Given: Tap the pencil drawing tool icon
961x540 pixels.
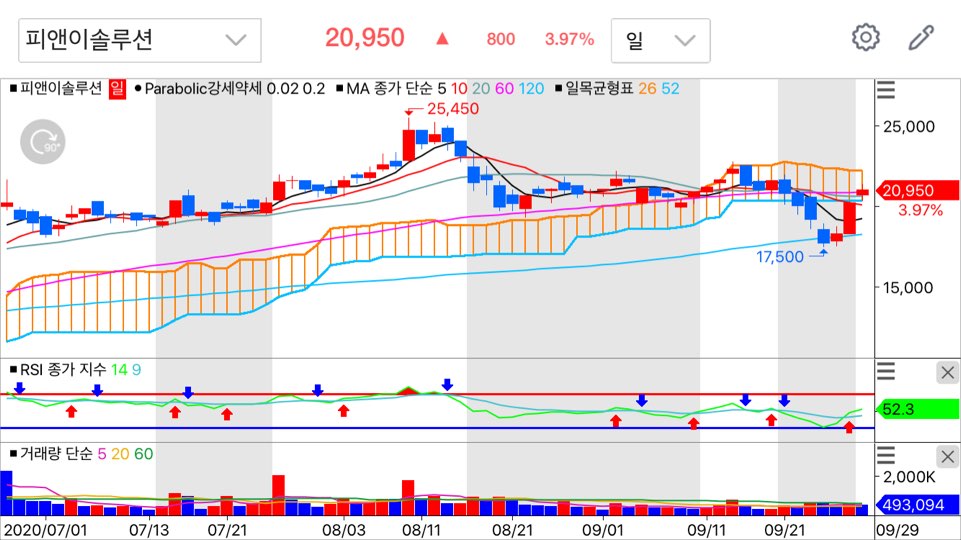Looking at the screenshot, I should 921,38.
